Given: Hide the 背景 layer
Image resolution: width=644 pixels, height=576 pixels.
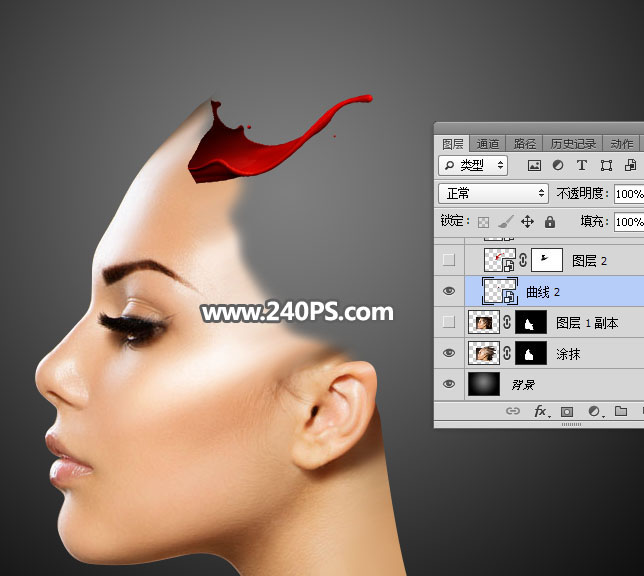Looking at the screenshot, I should 449,384.
